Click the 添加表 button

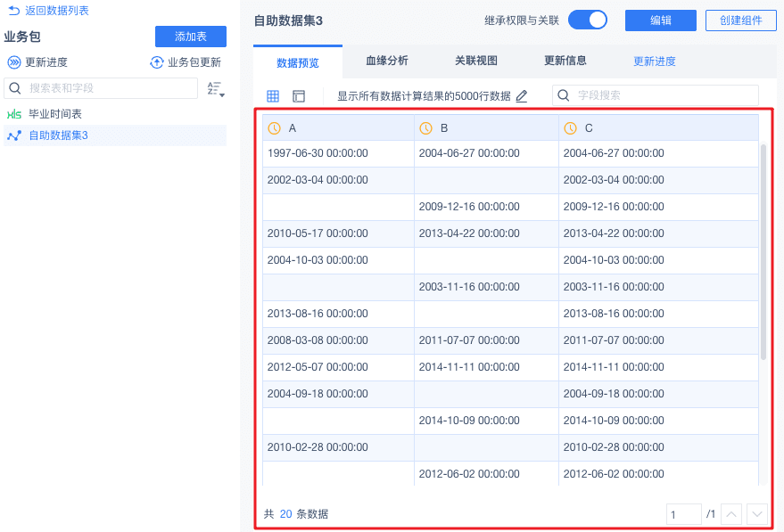point(191,37)
